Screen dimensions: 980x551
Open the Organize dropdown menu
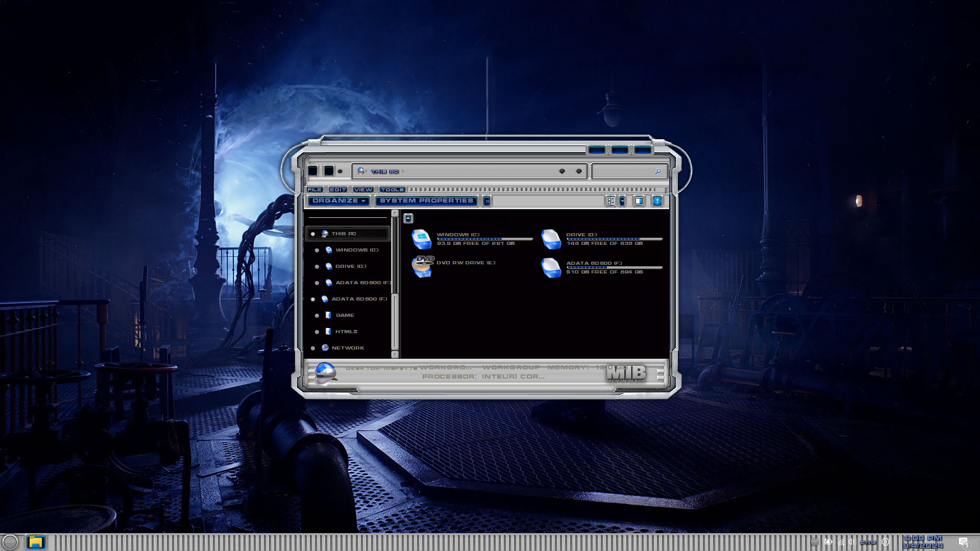point(339,201)
